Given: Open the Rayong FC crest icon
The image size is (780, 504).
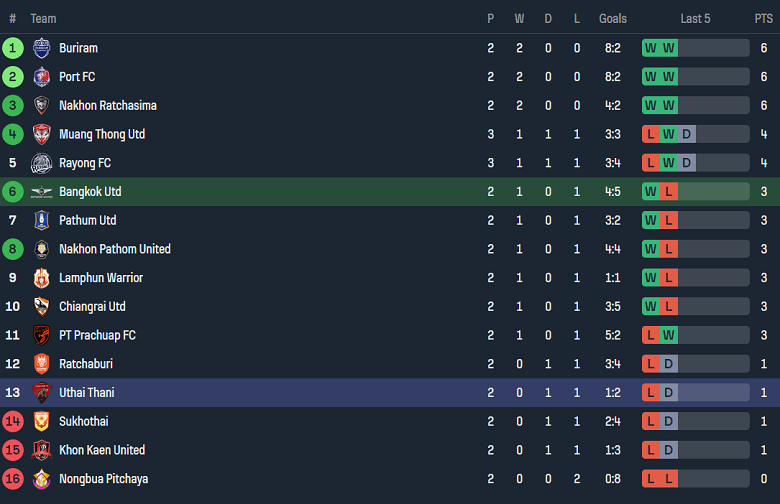Looking at the screenshot, I should click(x=41, y=163).
